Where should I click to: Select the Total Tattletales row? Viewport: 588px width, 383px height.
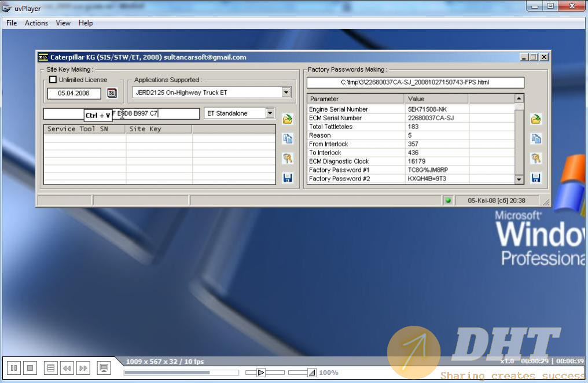click(411, 127)
